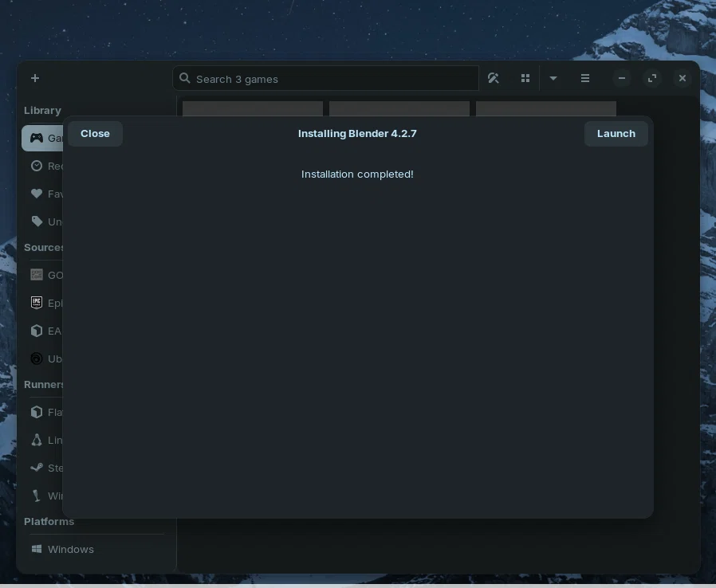Click the Platforms section header
Screen dimensions: 716x588
(x=49, y=521)
